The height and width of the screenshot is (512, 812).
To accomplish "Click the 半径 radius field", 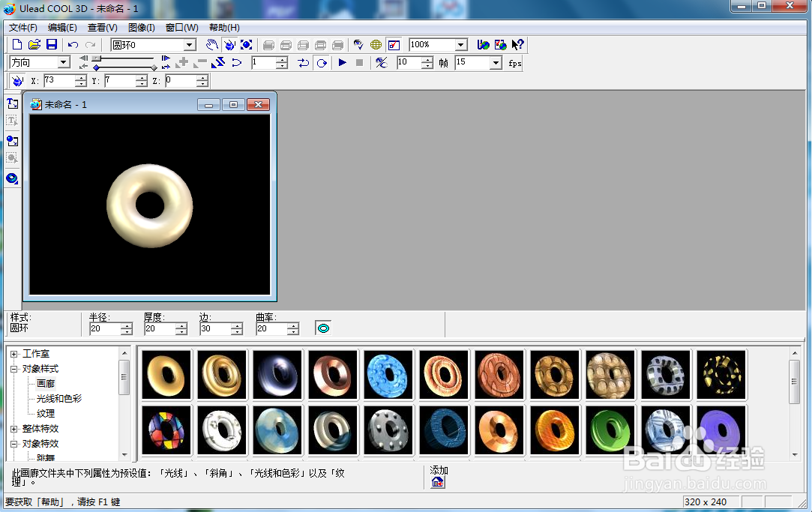I will (105, 329).
